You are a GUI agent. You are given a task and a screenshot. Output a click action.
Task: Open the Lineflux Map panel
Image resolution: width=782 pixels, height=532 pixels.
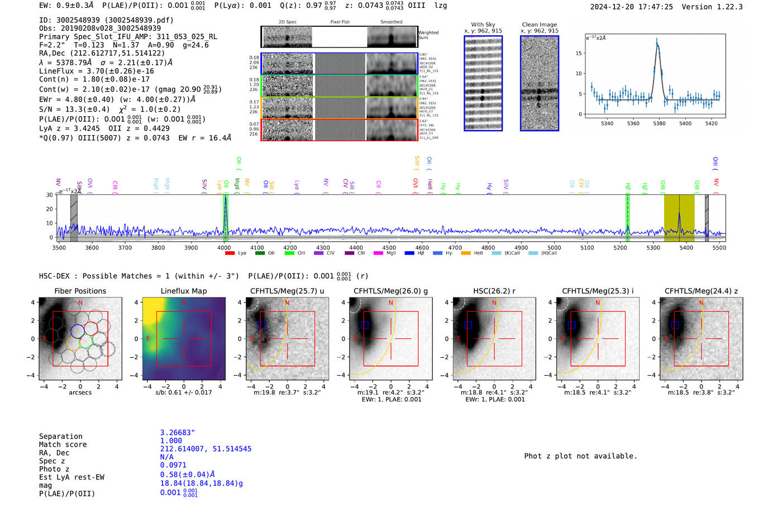click(x=184, y=338)
